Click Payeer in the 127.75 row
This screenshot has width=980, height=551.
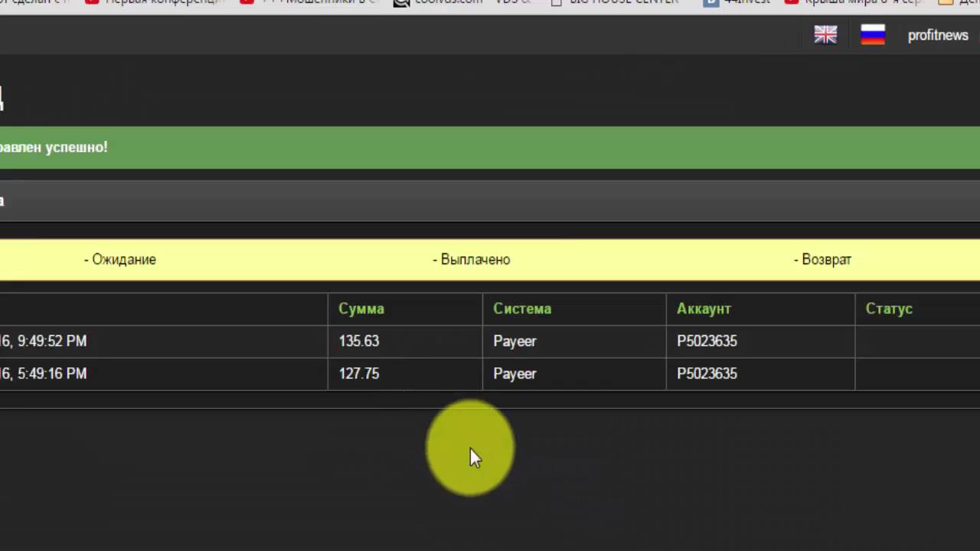514,373
